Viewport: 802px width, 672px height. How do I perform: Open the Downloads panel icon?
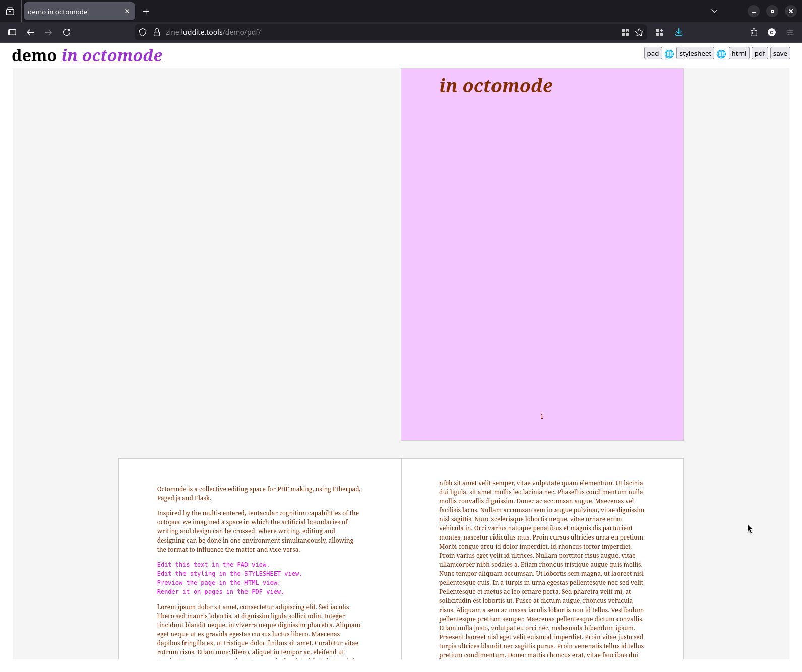[679, 32]
